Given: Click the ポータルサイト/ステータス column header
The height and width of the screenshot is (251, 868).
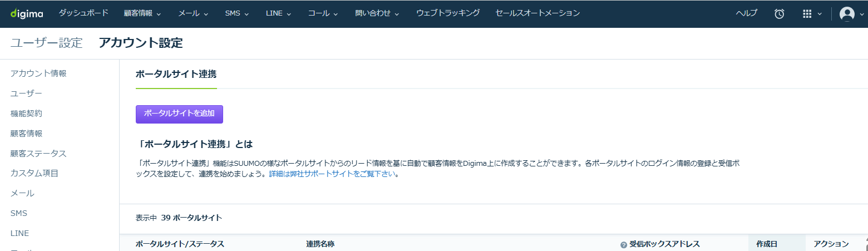Looking at the screenshot, I should pyautogui.click(x=180, y=244).
